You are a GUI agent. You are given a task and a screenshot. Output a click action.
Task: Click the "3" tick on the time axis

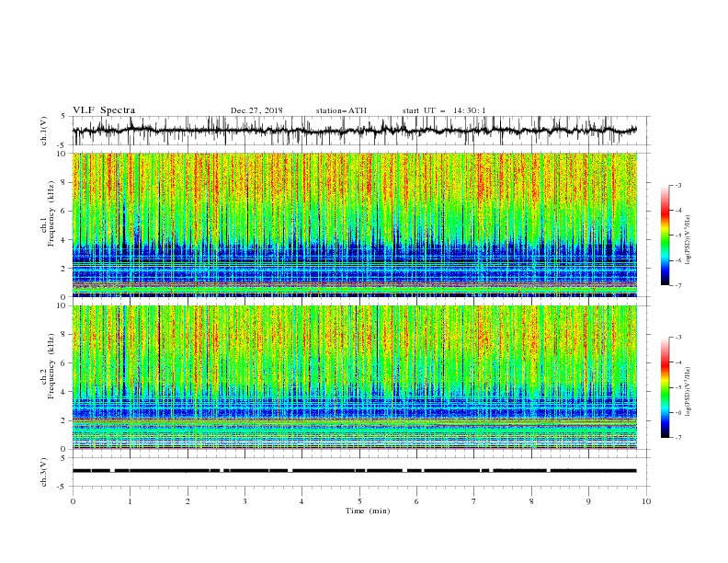point(245,501)
